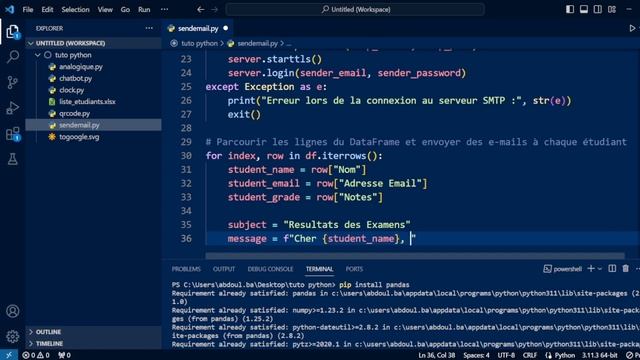
Task: Expand the OUTLINE section
Action: pyautogui.click(x=93, y=332)
